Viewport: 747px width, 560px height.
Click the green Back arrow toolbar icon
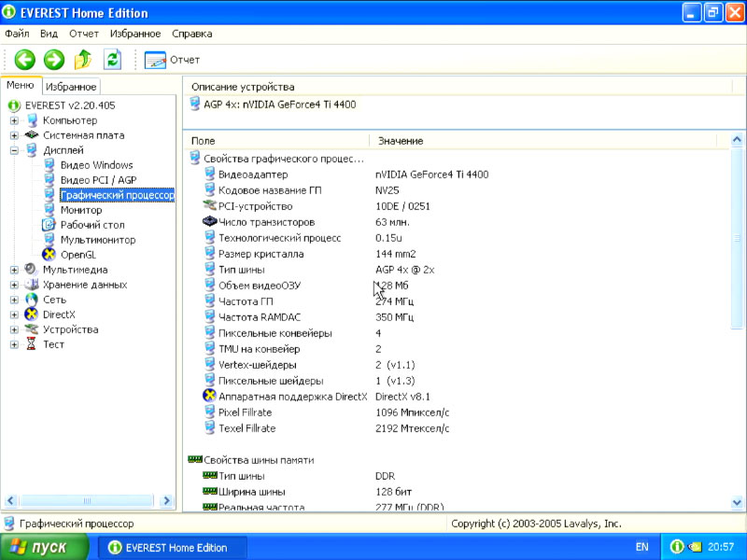[24, 60]
